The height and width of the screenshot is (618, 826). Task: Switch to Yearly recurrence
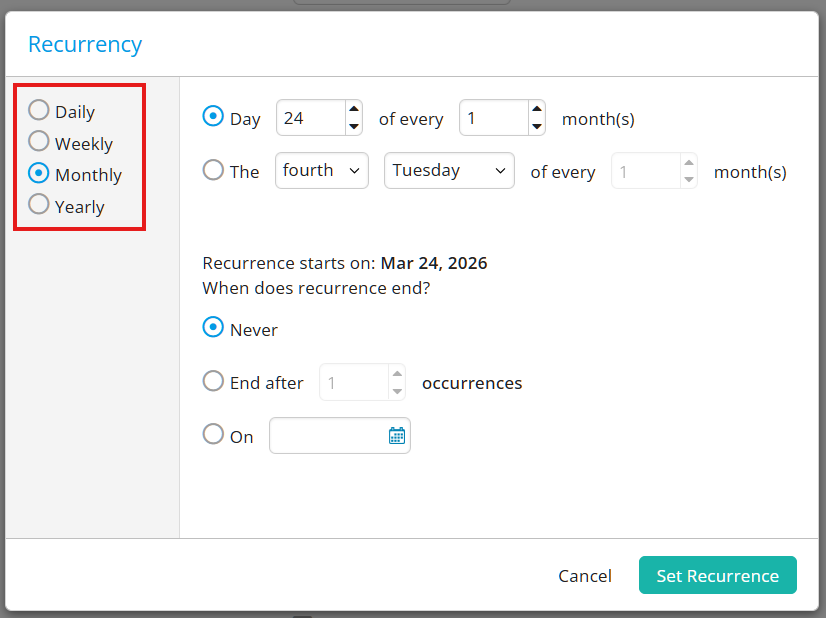click(39, 205)
